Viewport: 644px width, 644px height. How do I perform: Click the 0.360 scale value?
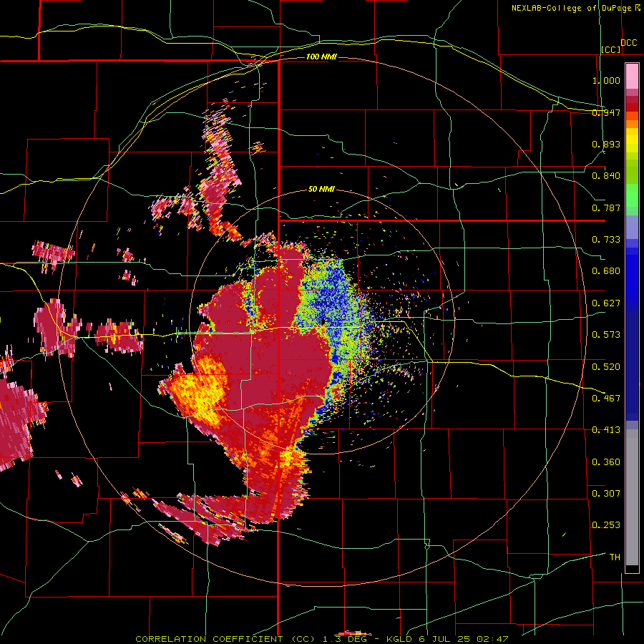(606, 462)
